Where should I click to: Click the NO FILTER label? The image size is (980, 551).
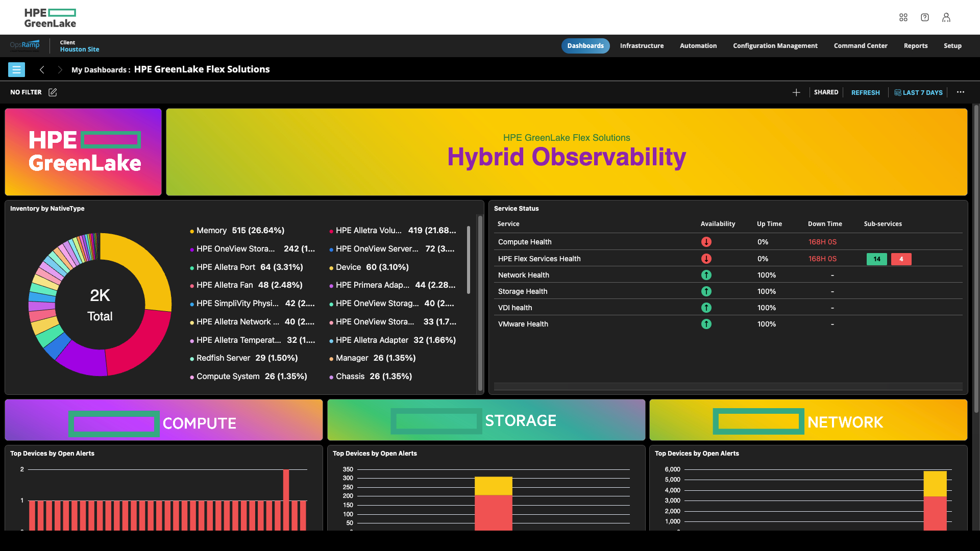pos(26,92)
